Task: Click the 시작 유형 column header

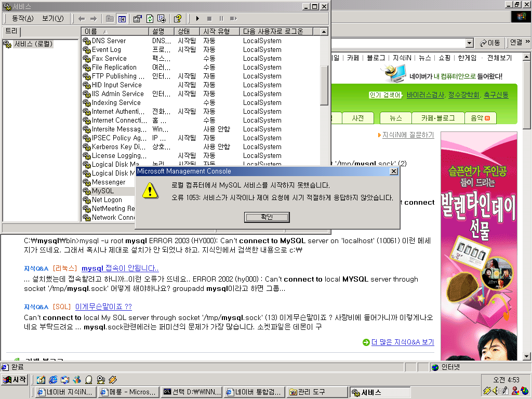Action: tap(220, 31)
